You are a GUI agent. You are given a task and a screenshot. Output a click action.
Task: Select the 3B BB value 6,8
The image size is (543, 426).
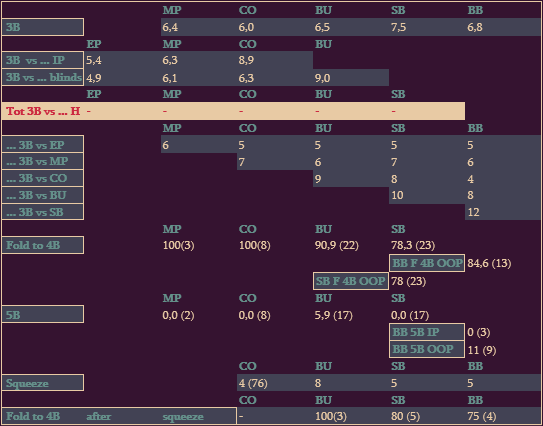[475, 27]
